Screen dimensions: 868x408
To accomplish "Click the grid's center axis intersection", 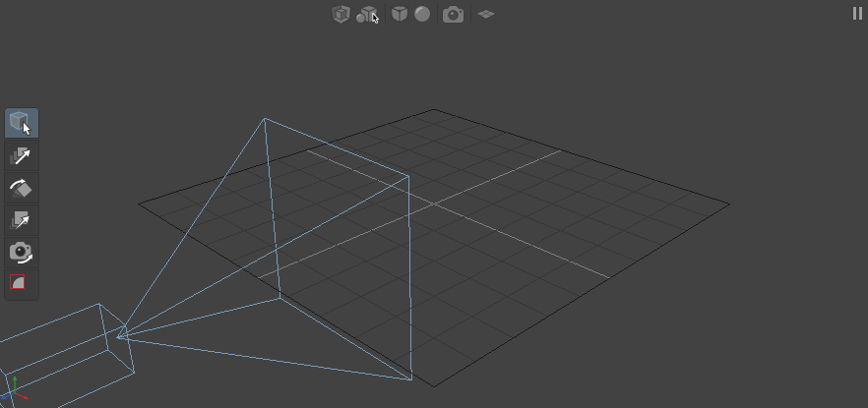I will click(x=433, y=204).
